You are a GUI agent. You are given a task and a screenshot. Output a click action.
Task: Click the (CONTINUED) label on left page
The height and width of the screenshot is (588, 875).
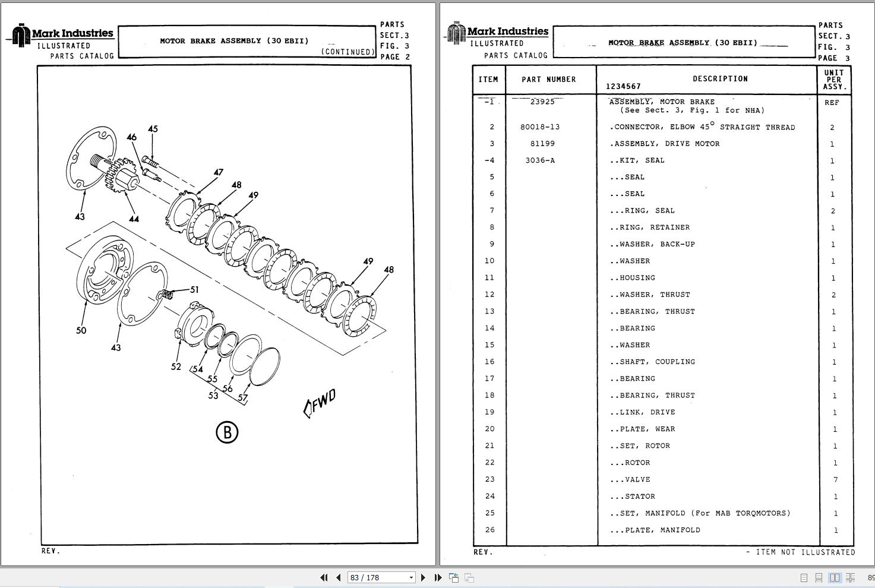point(348,52)
